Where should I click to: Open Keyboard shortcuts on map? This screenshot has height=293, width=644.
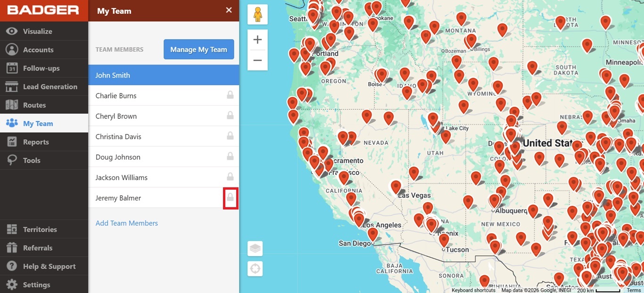coord(473,290)
